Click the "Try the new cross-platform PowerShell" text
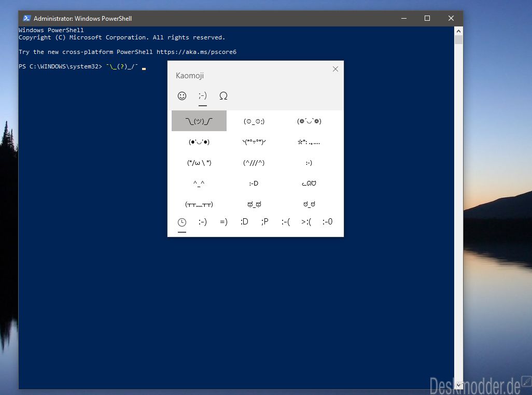This screenshot has width=532, height=395. pos(86,52)
